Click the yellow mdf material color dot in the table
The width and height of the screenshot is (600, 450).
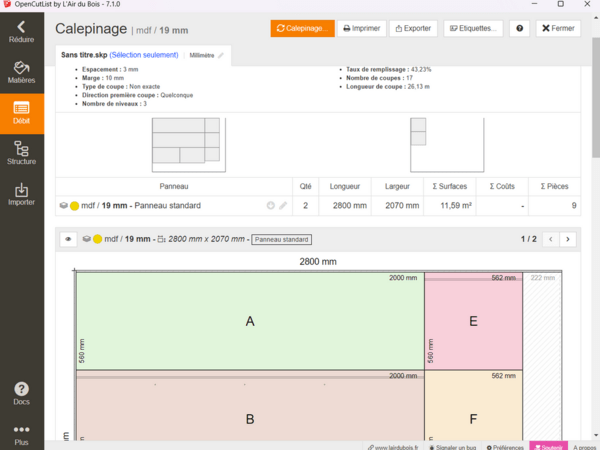click(x=74, y=205)
